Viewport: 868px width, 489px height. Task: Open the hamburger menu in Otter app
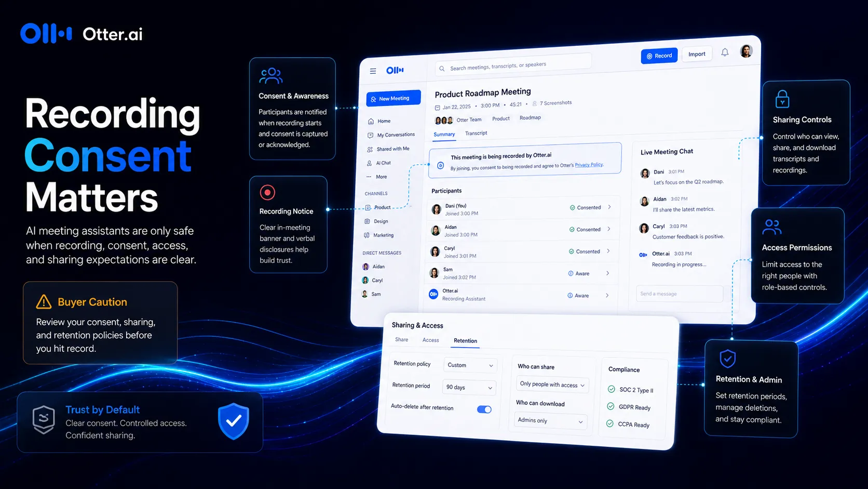coord(373,71)
